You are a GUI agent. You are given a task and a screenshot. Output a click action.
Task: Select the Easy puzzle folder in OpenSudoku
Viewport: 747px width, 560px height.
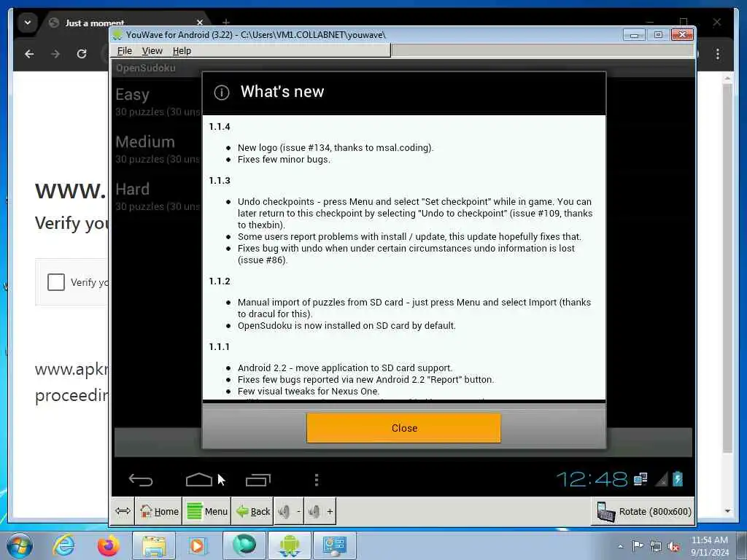tap(158, 102)
